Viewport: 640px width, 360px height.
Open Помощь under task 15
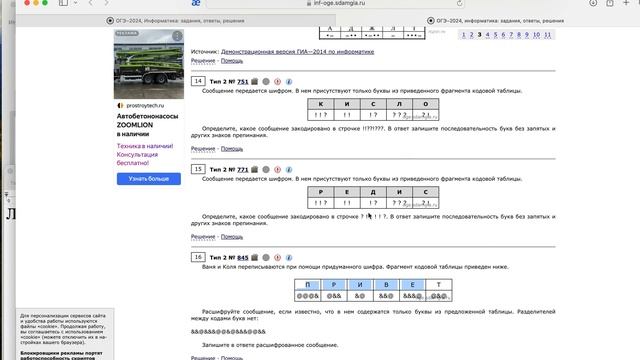(x=232, y=237)
